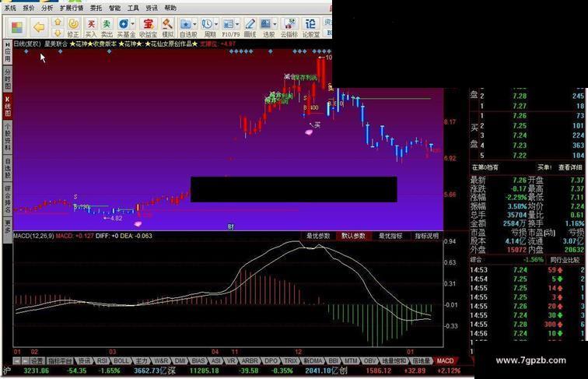Select the K线图 sidebar tab
Viewport: 588px width, 379px height.
[x=8, y=106]
